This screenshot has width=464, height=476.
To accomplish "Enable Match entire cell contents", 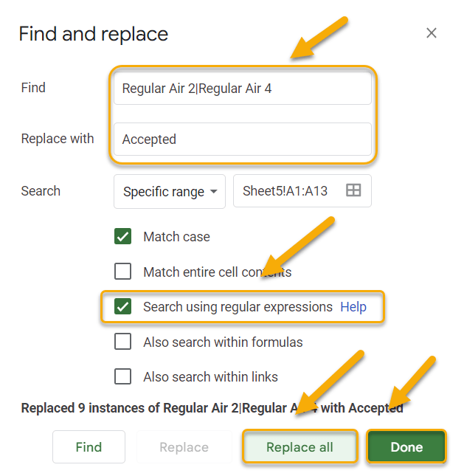I will pyautogui.click(x=123, y=272).
